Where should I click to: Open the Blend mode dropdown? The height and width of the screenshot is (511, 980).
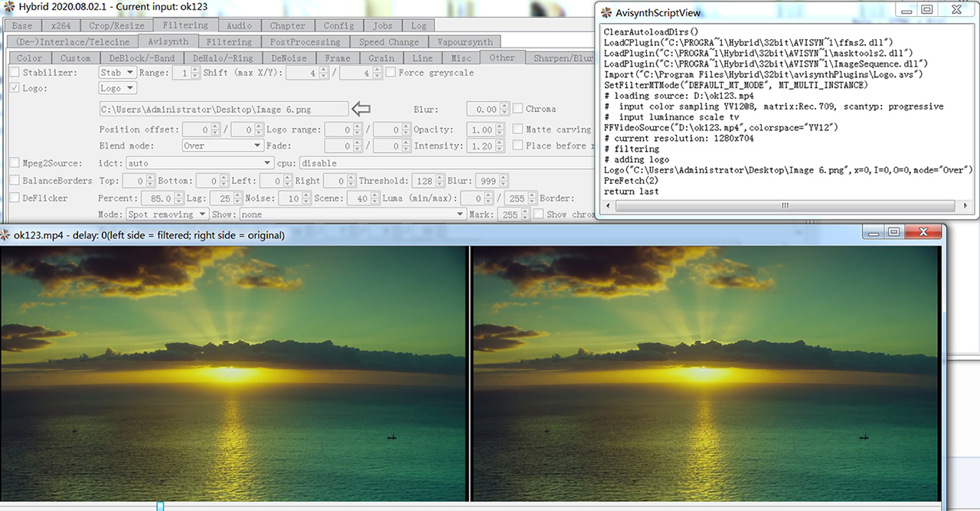(x=223, y=146)
